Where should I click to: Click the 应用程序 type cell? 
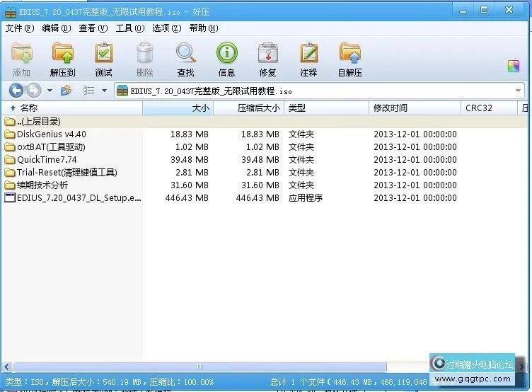coord(306,198)
